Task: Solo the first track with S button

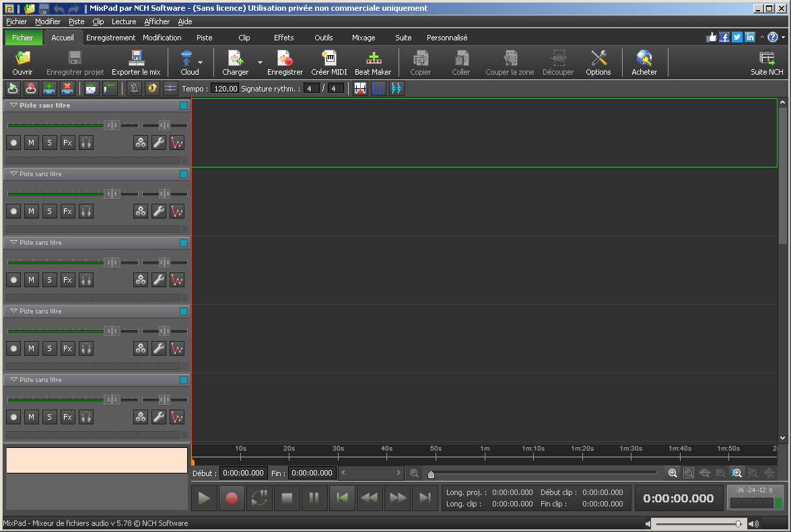Action: click(x=49, y=143)
